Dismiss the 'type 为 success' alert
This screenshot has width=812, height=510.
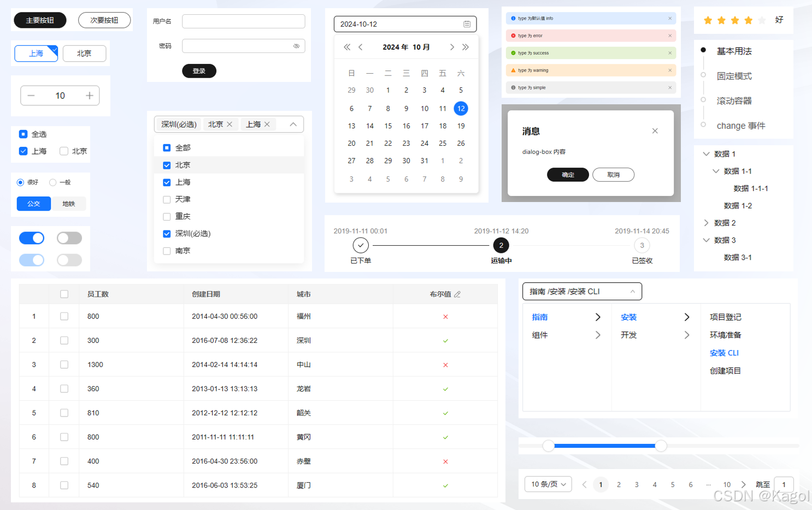[670, 53]
